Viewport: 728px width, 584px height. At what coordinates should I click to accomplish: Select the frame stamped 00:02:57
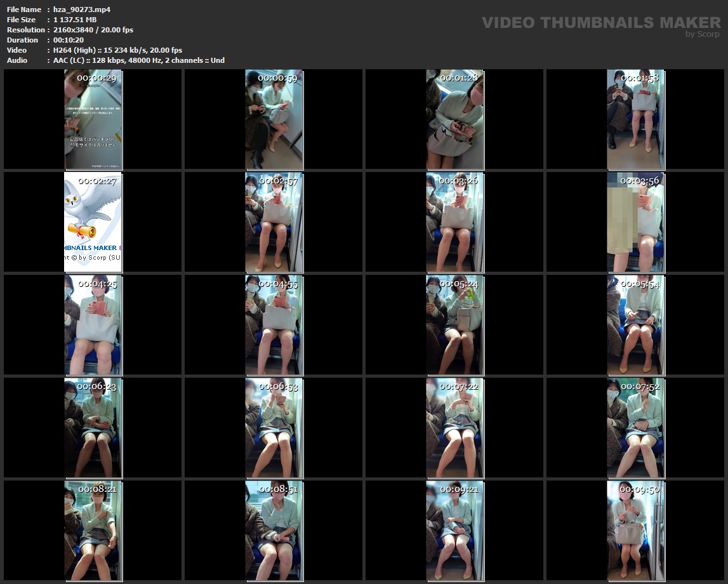click(274, 222)
